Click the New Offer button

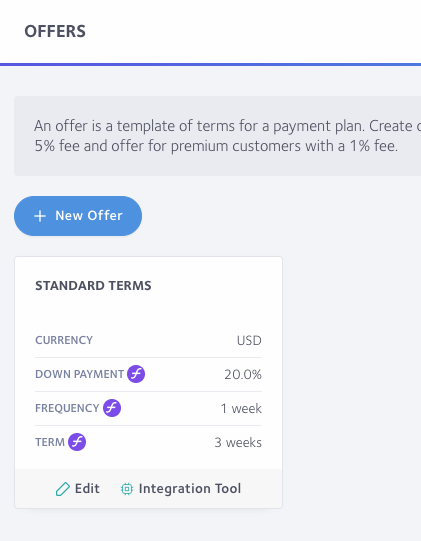click(78, 216)
